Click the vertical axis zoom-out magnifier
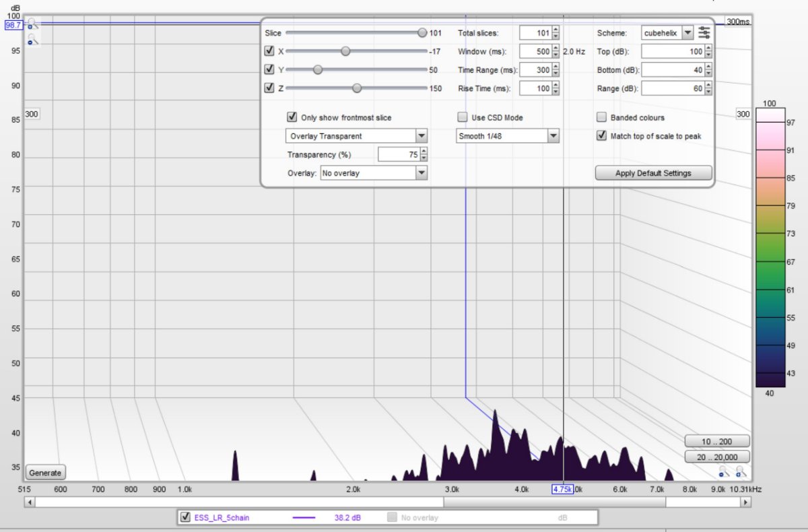The width and height of the screenshot is (808, 532). coord(32,40)
